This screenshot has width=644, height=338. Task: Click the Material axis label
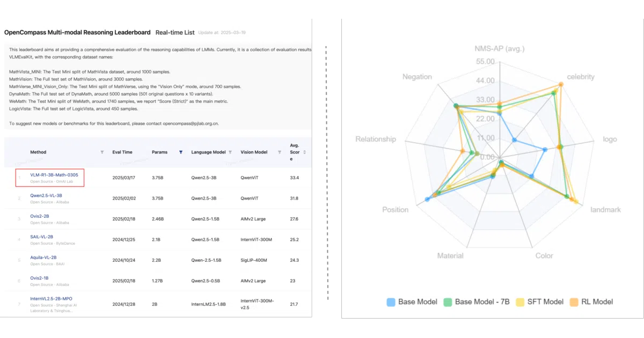pos(450,256)
